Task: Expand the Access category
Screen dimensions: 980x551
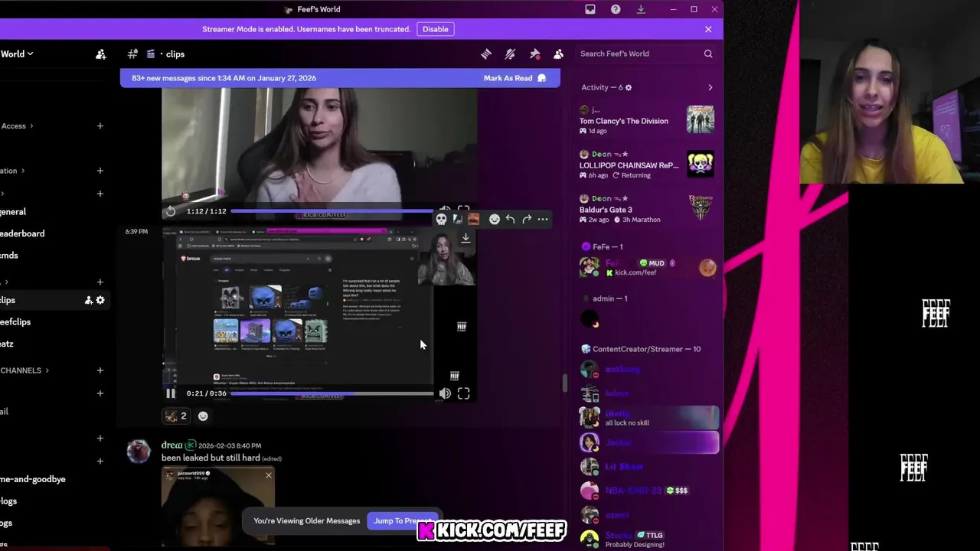Action: tap(17, 126)
